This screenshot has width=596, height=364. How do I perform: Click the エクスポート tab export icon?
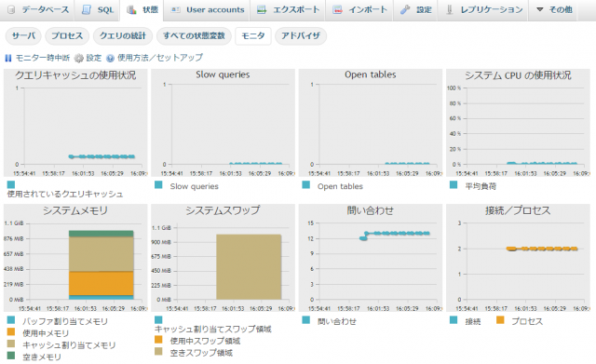262,10
